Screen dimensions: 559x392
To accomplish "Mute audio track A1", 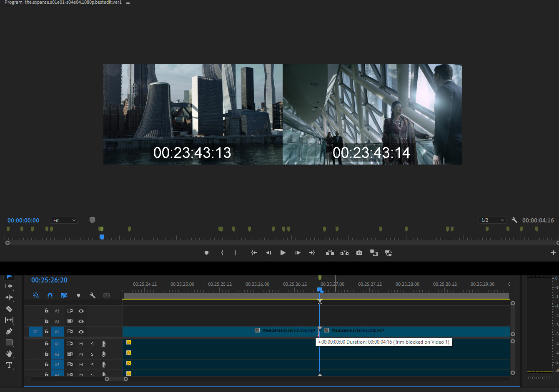I will tap(81, 344).
